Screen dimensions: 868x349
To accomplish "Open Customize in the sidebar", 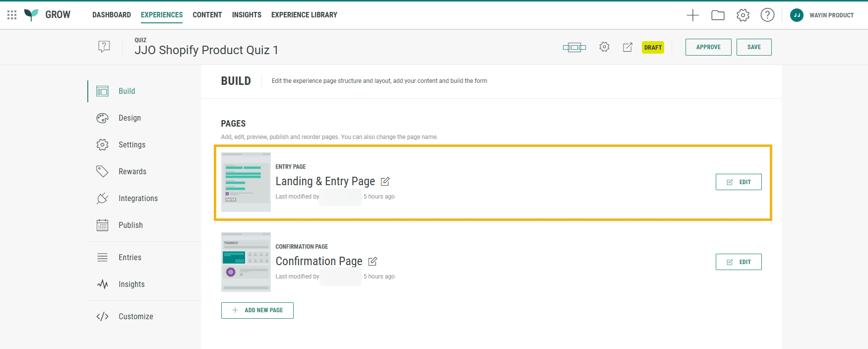I will click(135, 317).
